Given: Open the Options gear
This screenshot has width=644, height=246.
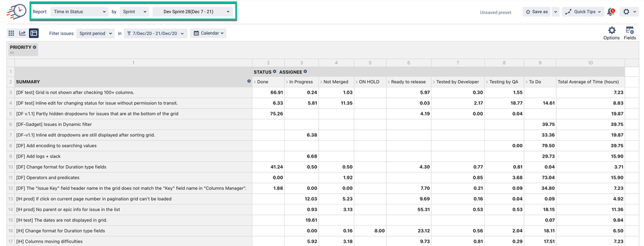Looking at the screenshot, I should click(612, 33).
